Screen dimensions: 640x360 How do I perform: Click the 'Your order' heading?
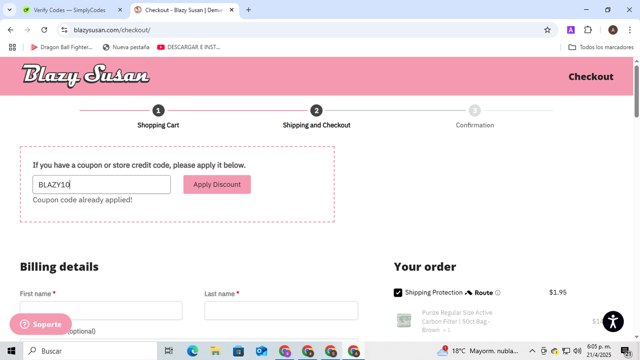pyautogui.click(x=425, y=267)
